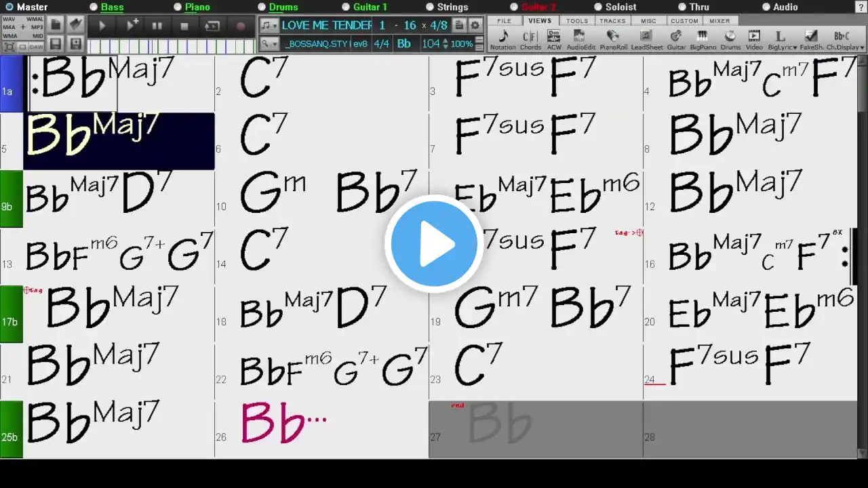The width and height of the screenshot is (868, 488).
Task: Switch to the VIEWS tab
Action: click(540, 21)
